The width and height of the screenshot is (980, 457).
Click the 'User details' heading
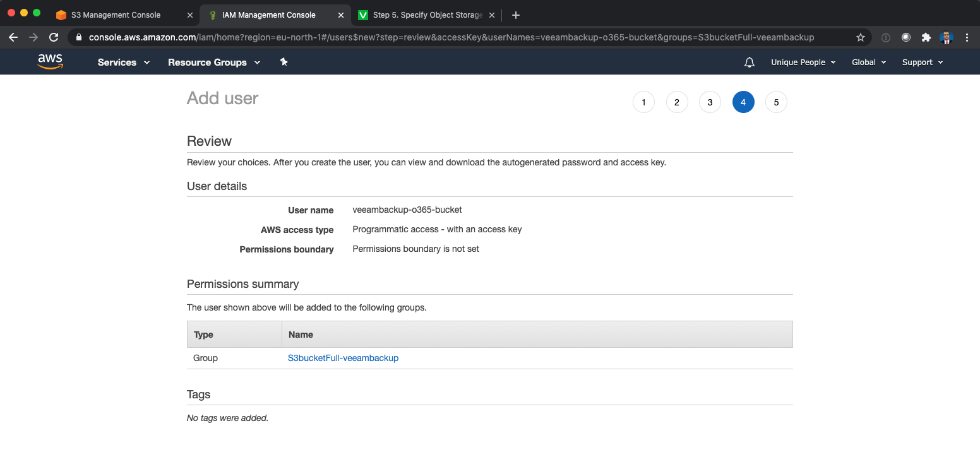pyautogui.click(x=217, y=186)
